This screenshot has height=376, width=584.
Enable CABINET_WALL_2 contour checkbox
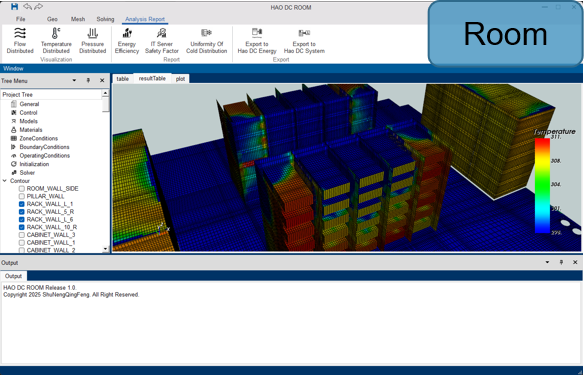coord(22,250)
